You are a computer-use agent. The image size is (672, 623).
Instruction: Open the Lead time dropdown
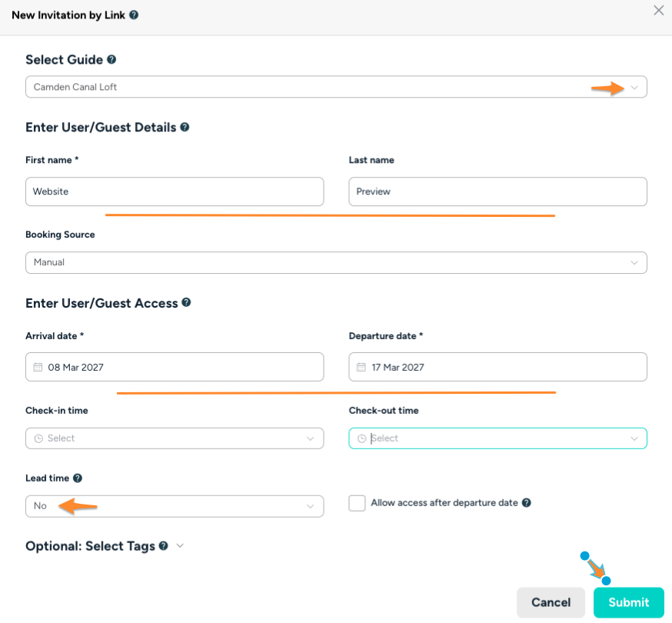(x=174, y=506)
